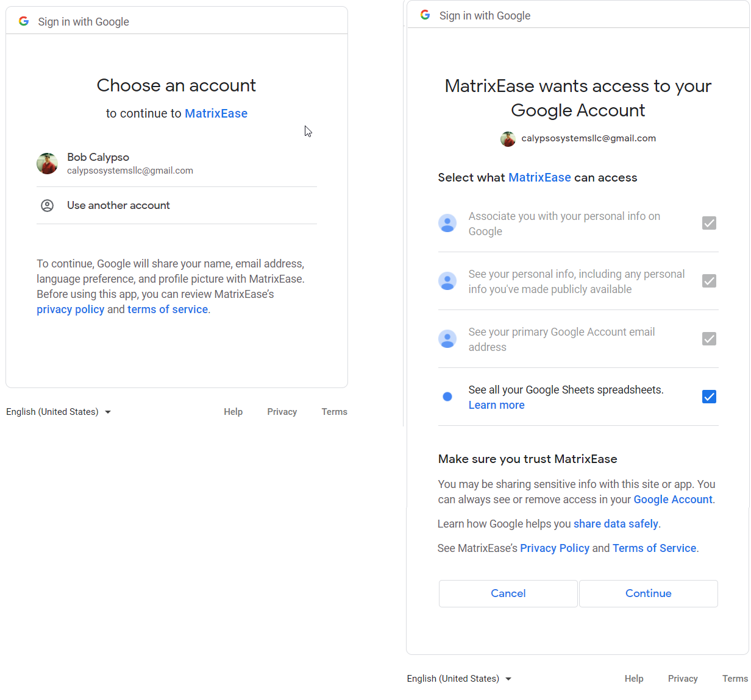Select Use another account option

pos(118,205)
